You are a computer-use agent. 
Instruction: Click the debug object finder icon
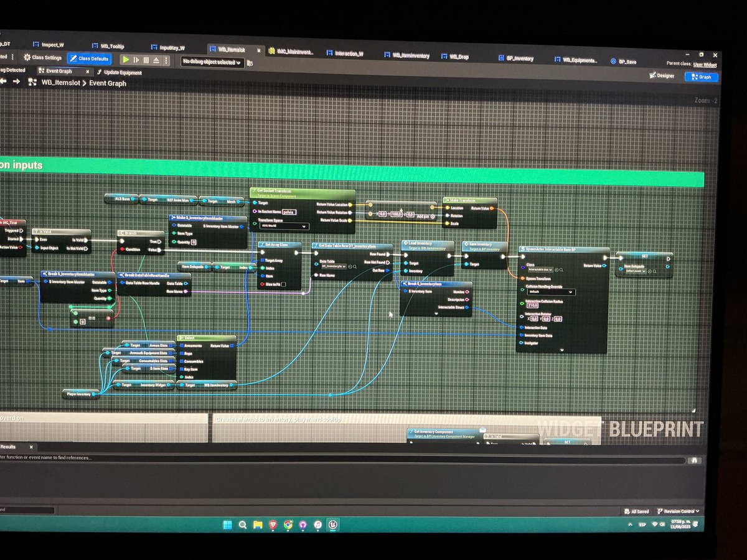coord(250,63)
